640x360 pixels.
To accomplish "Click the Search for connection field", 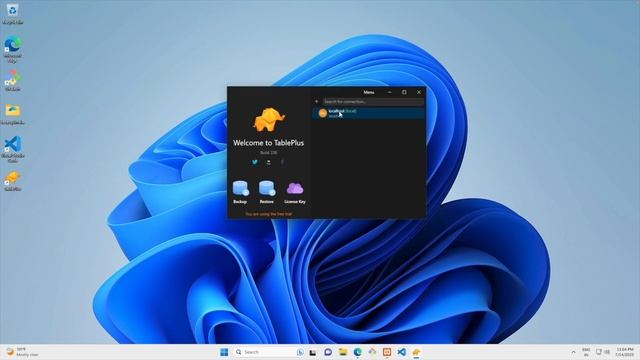I will [373, 101].
